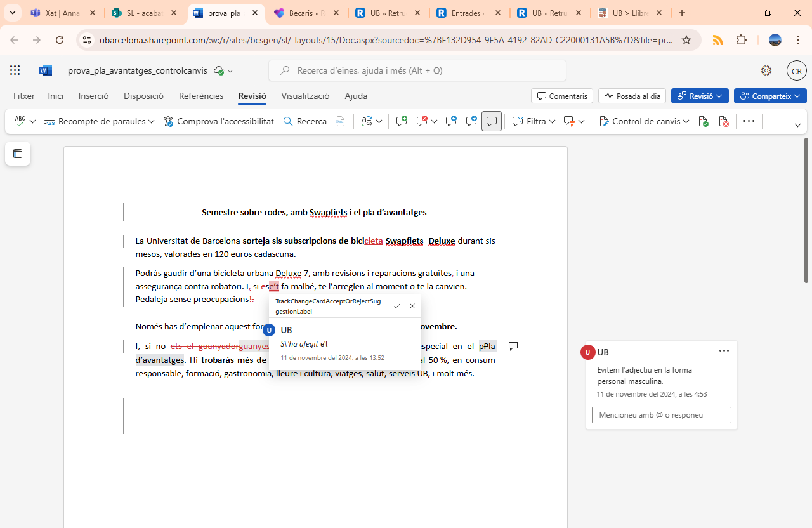Screen dimensions: 812x528
Task: Click the vertical document scrollbar
Action: coord(806,209)
